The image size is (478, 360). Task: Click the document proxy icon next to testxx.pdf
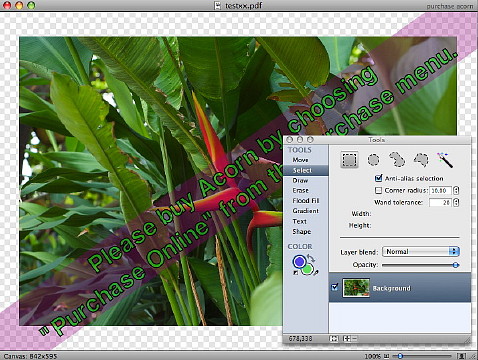218,5
